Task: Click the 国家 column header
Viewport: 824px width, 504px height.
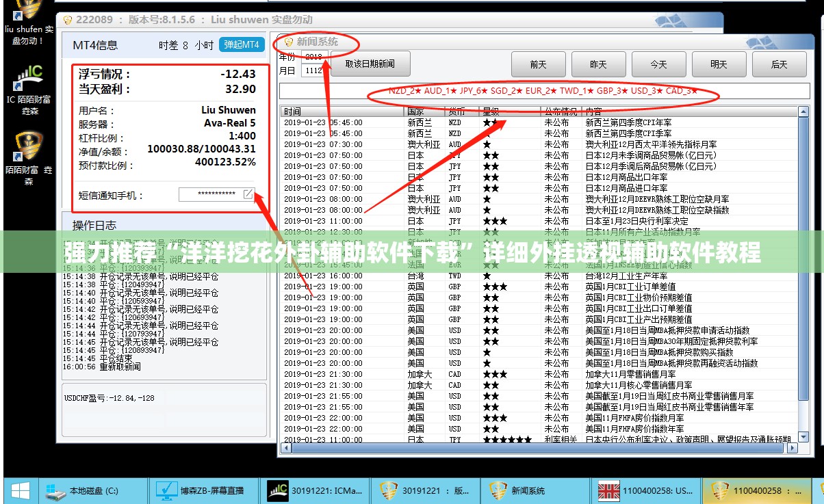Action: coord(425,111)
